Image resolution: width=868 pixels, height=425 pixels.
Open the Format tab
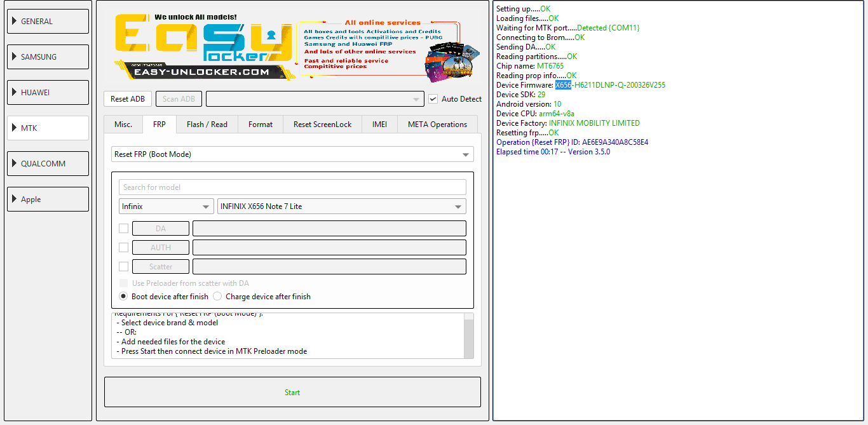(261, 125)
